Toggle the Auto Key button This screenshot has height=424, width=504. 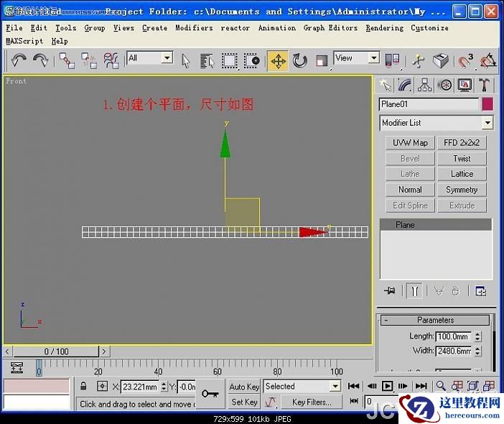pyautogui.click(x=244, y=387)
